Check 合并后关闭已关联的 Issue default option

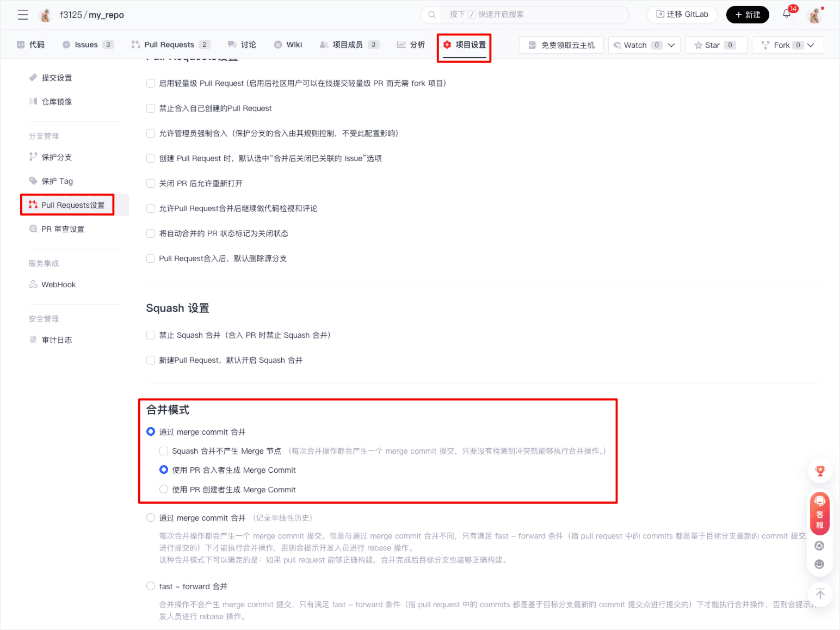[151, 158]
